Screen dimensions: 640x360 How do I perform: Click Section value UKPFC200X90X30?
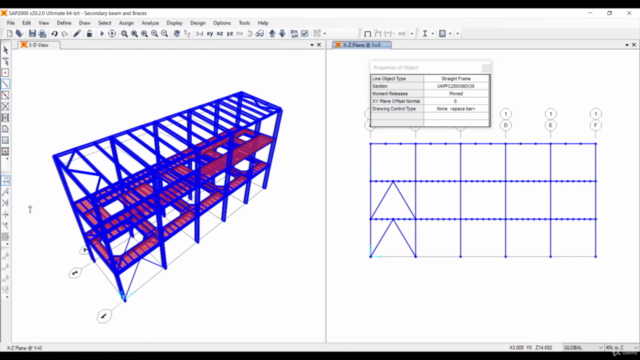point(456,86)
